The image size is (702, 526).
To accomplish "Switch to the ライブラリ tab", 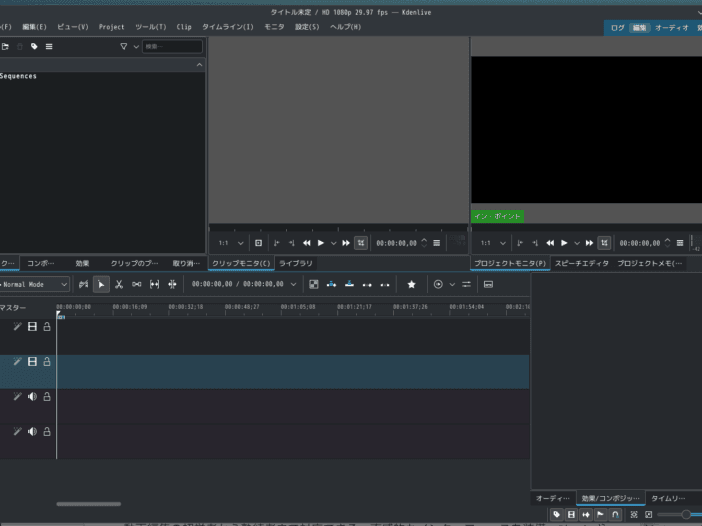I will point(295,263).
